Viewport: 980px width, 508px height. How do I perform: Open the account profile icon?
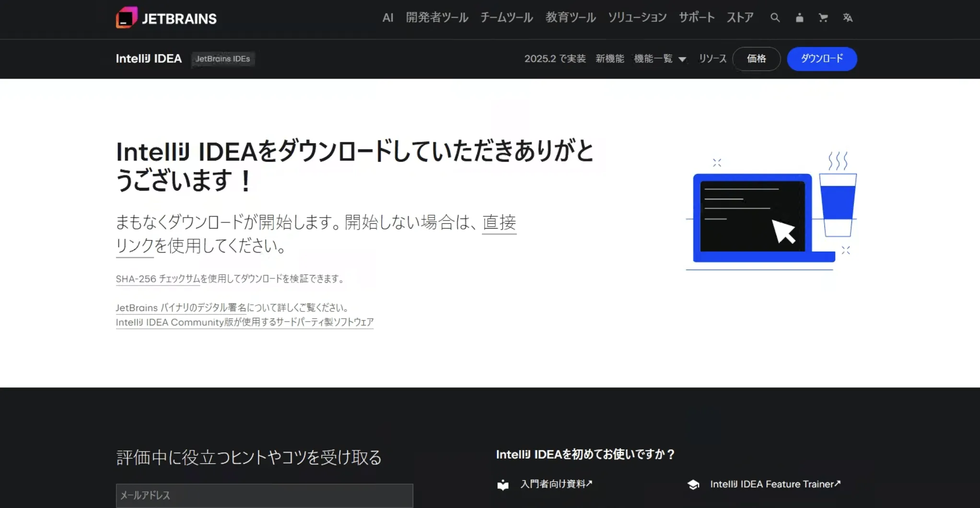coord(799,18)
